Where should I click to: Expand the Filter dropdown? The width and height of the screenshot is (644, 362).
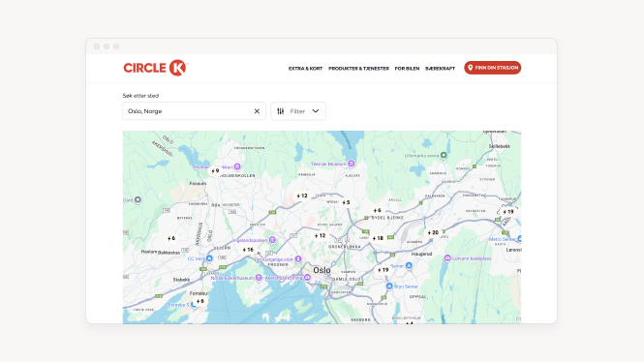pyautogui.click(x=298, y=111)
